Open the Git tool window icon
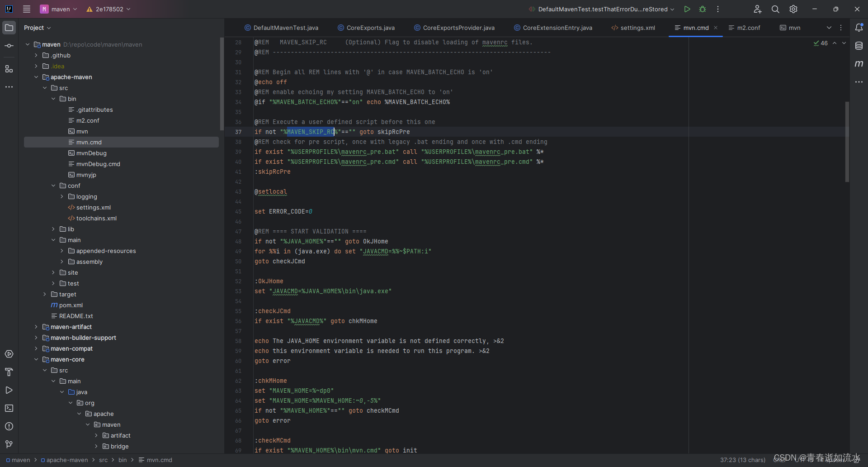Viewport: 868px width, 467px height. tap(9, 444)
